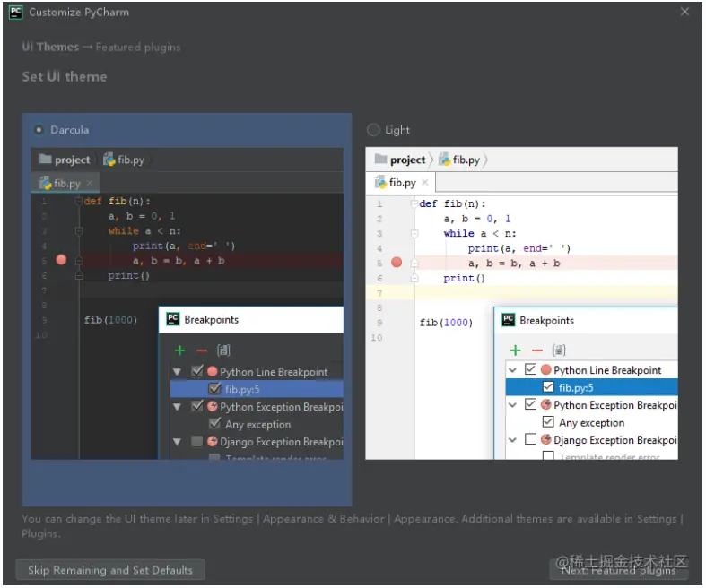Click the red breakpoint dot in Darcula preview
The width and height of the screenshot is (706, 588).
tap(61, 260)
